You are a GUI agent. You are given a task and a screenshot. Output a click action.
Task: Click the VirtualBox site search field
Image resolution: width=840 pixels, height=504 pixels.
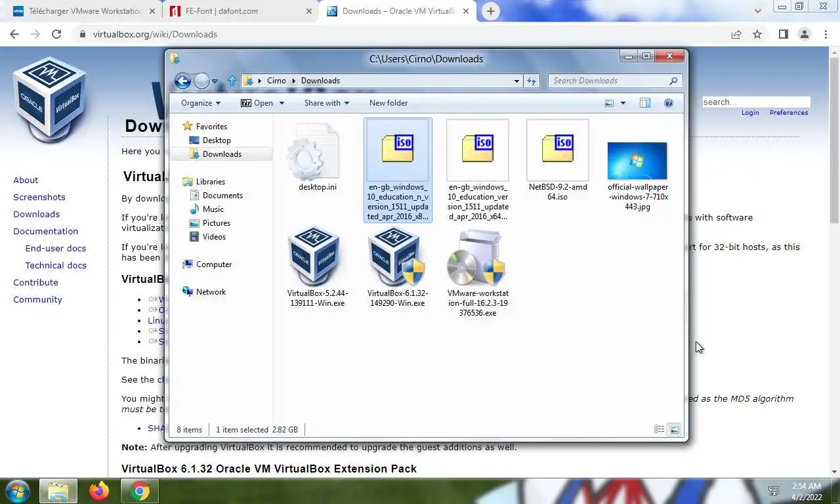coord(756,102)
